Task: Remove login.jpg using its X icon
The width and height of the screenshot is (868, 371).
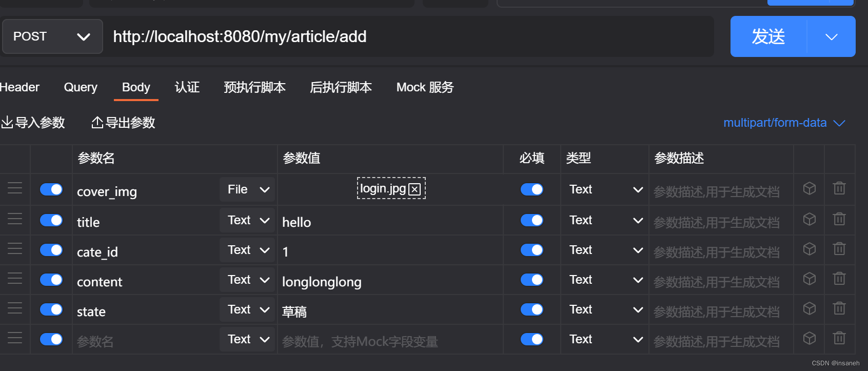Action: pyautogui.click(x=416, y=189)
